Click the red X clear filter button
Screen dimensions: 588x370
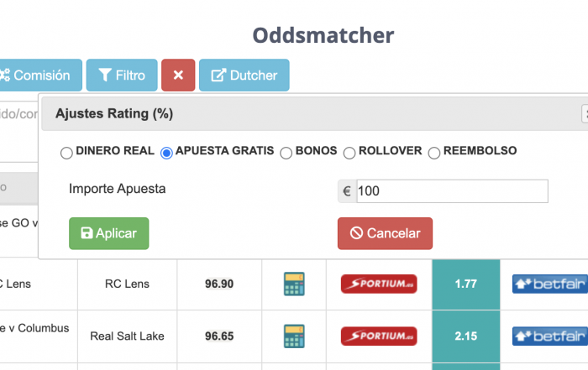click(178, 75)
